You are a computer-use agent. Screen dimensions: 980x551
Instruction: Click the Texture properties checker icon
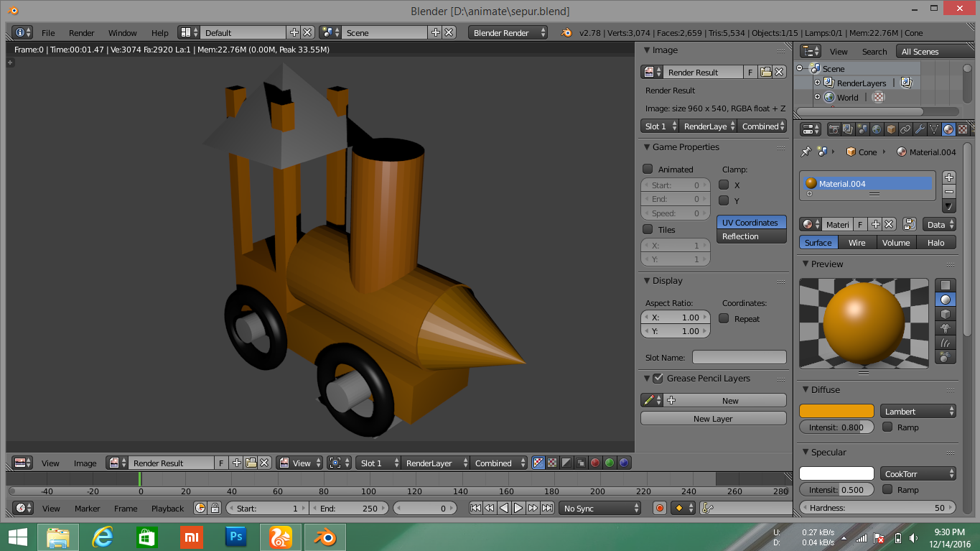click(963, 129)
